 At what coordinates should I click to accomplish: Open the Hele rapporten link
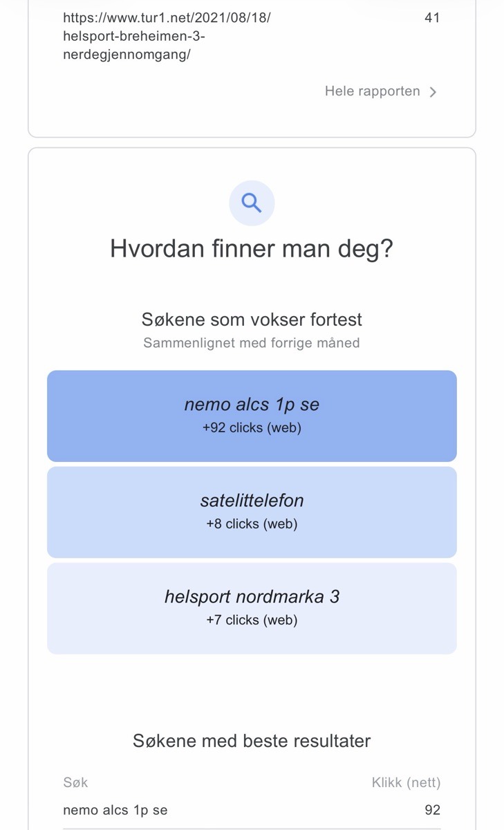point(373,91)
